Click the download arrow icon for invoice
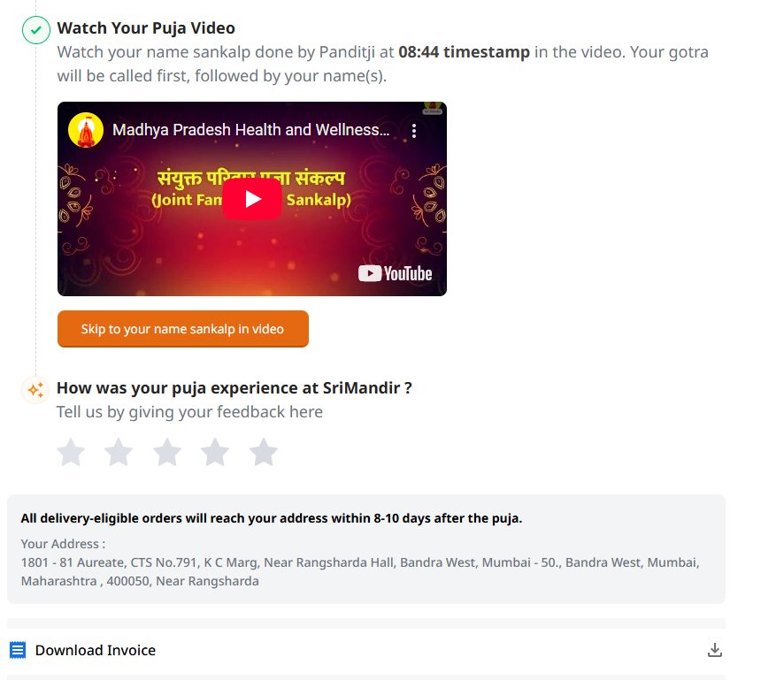Image resolution: width=784 pixels, height=680 pixels. coord(715,650)
